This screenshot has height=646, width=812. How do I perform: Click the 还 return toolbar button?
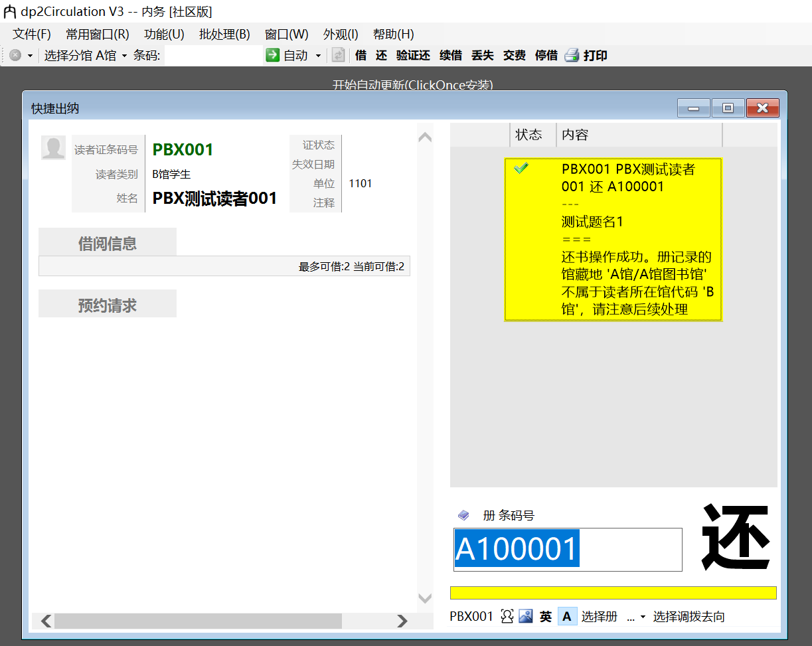click(x=381, y=56)
